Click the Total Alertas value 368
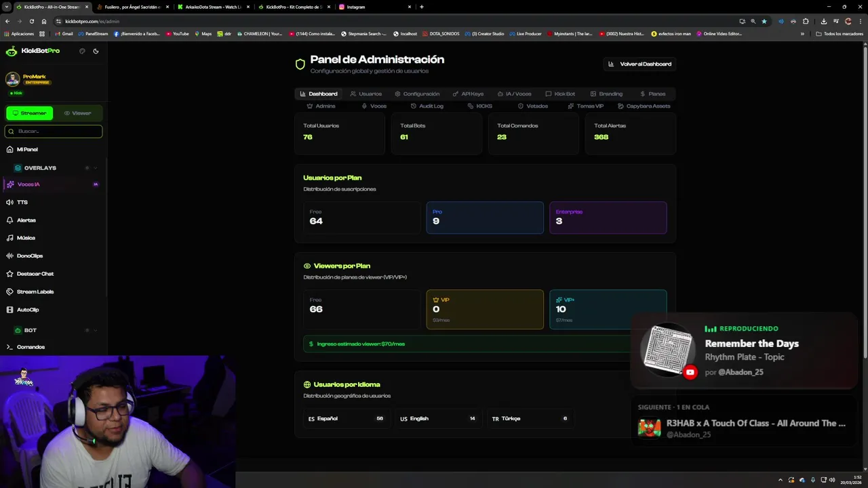The image size is (868, 488). 601,137
